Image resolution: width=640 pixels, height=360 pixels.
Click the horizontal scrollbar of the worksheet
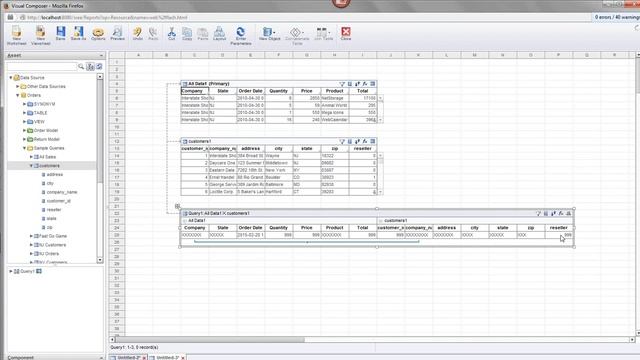coord(210,340)
